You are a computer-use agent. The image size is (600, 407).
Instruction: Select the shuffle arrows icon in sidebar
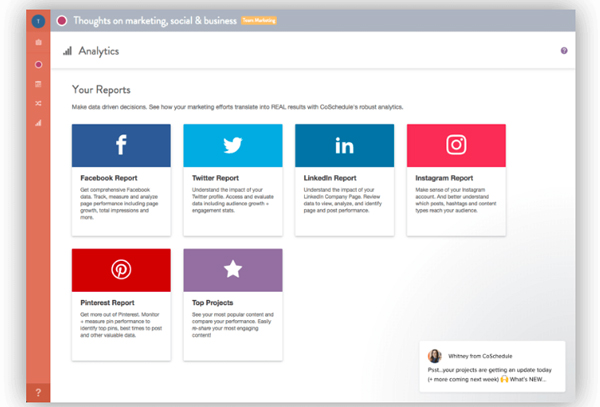(38, 103)
